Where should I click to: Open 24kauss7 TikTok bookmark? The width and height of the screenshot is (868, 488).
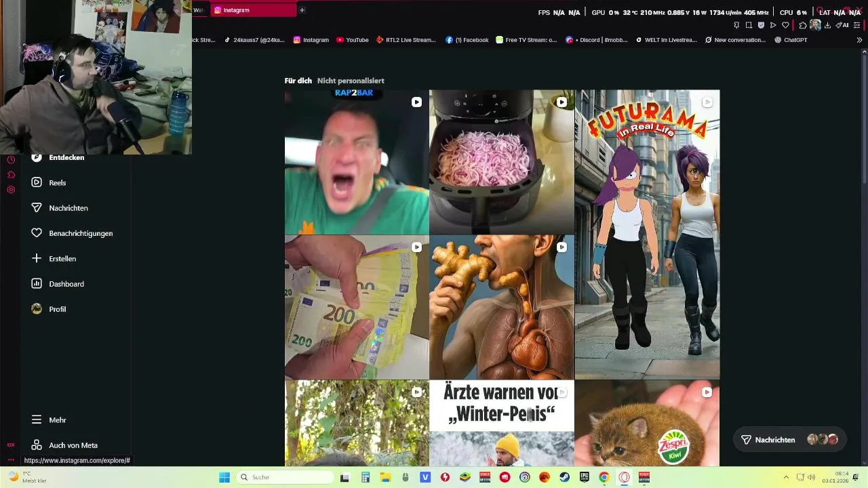click(254, 40)
